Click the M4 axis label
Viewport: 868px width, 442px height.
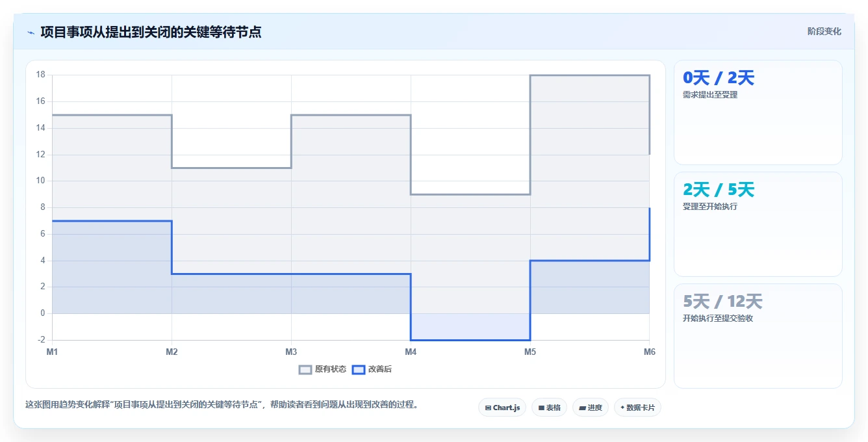tap(411, 352)
